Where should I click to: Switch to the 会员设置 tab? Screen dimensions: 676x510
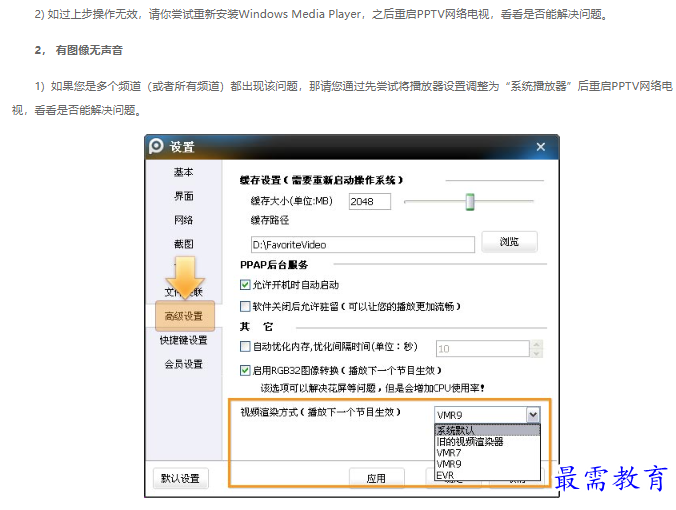tap(184, 364)
